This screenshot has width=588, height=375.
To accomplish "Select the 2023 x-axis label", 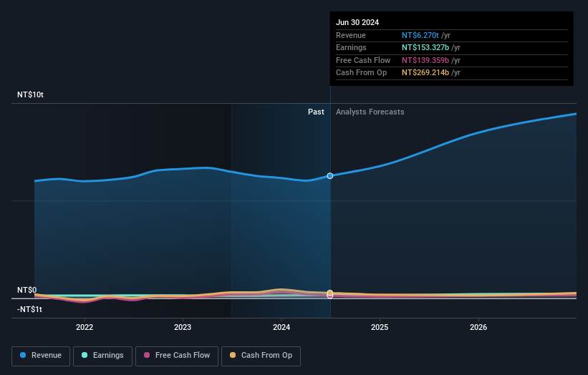I will pos(183,327).
